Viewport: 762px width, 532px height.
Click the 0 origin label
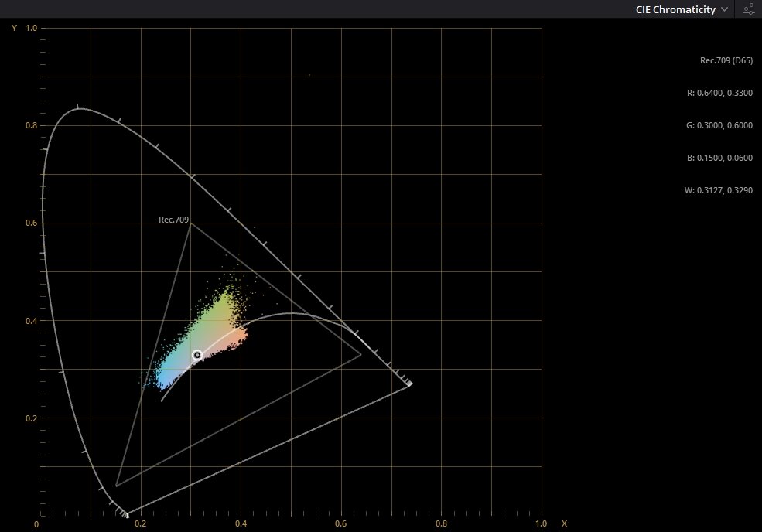(x=36, y=525)
